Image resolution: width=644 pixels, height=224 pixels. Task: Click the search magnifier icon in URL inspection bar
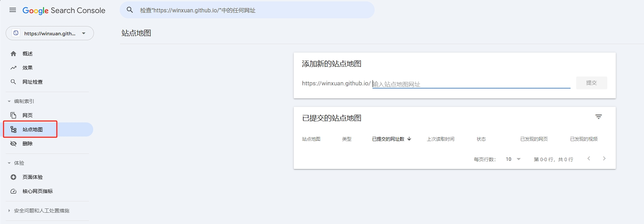[x=130, y=10]
